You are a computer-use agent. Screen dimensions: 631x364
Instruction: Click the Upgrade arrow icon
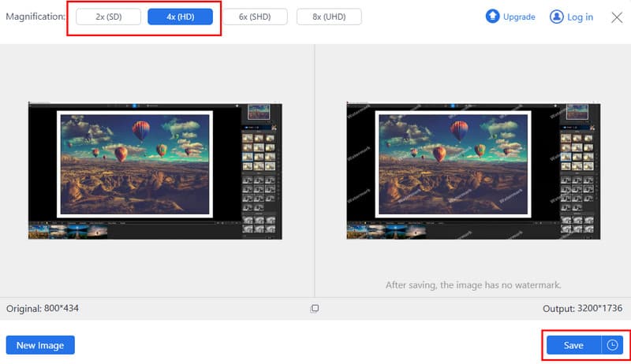tap(493, 17)
